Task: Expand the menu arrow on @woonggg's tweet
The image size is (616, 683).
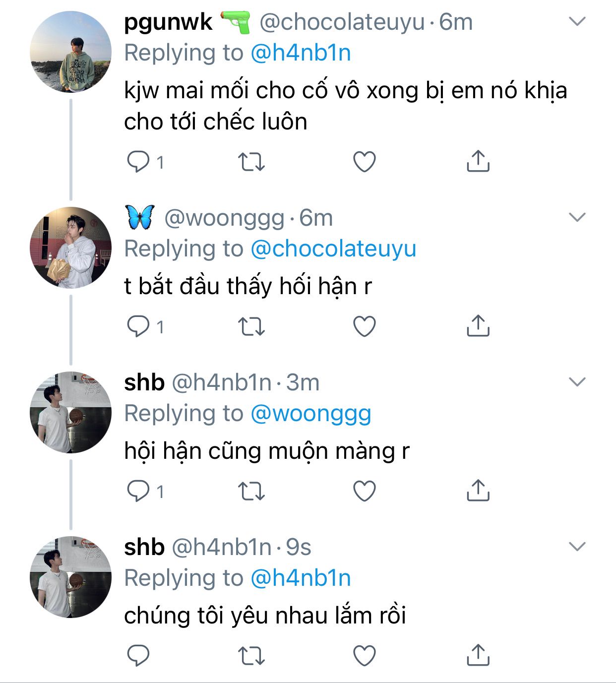Action: [577, 217]
